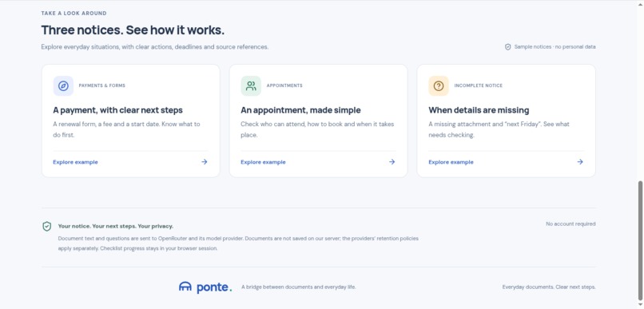Click the 'No account required' text
Screen dimensions: 644x309
tap(570, 224)
